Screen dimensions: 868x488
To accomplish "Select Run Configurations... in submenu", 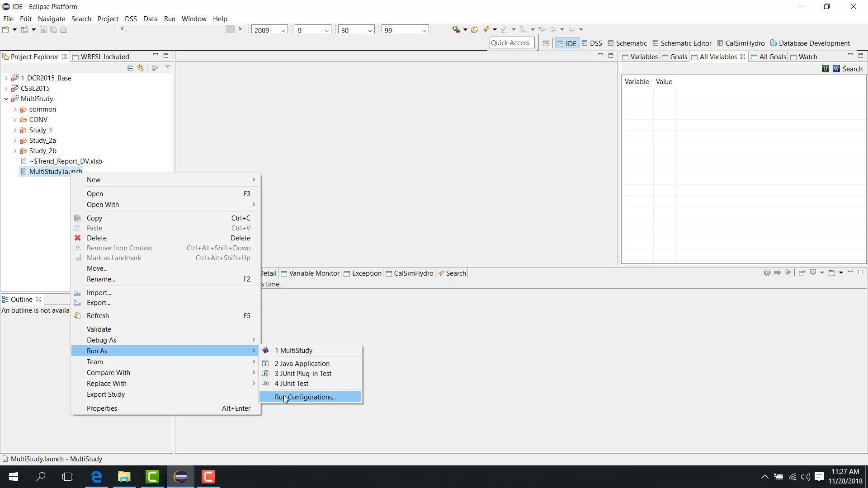I will (311, 397).
